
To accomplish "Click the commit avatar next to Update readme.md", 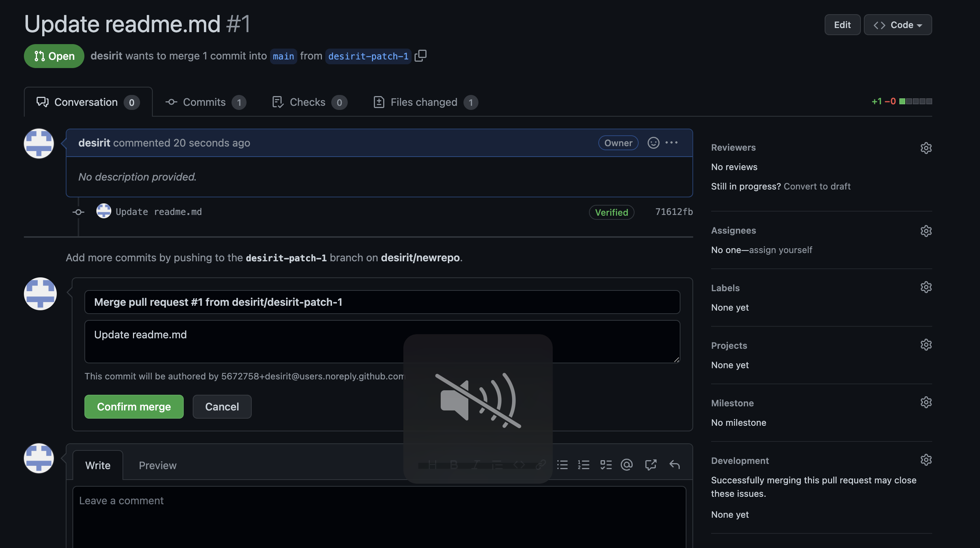I will click(x=103, y=211).
